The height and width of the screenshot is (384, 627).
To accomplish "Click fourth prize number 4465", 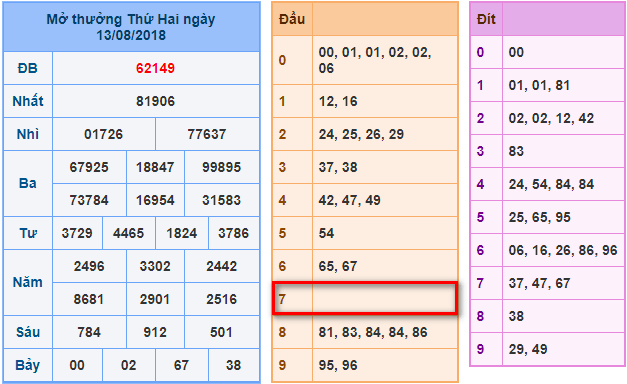I will [x=128, y=233].
